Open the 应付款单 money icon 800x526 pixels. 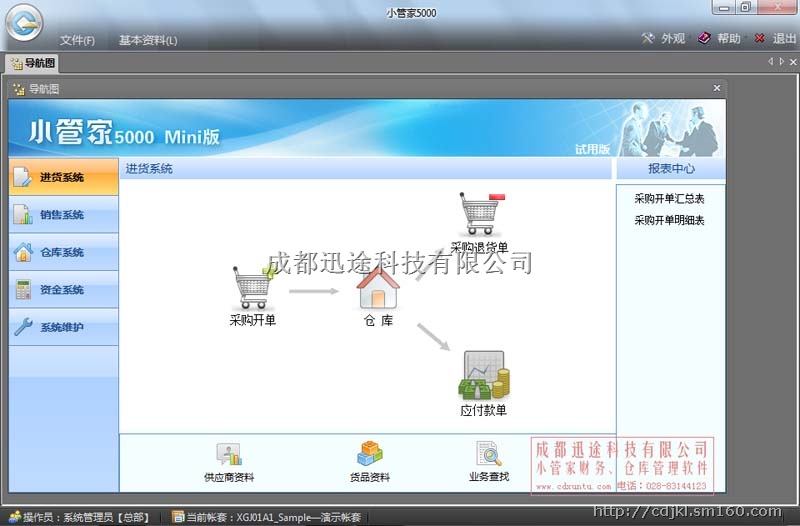coord(484,376)
